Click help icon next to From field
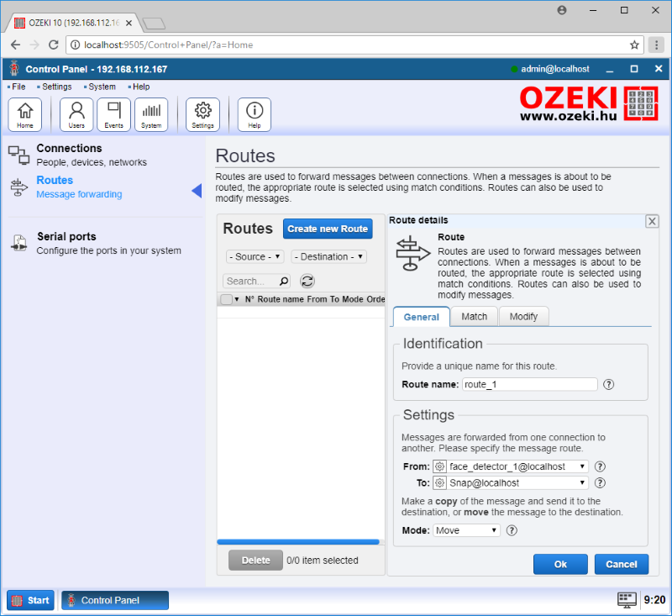 pos(600,466)
